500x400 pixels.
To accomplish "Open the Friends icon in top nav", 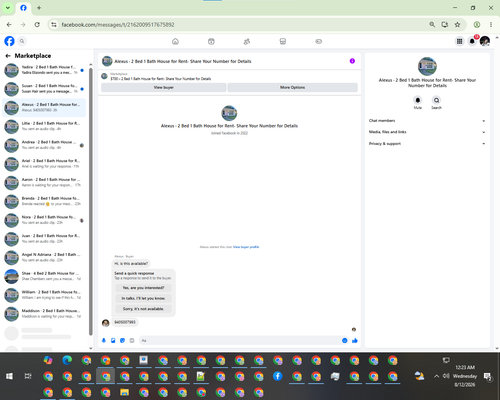I will click(x=247, y=41).
